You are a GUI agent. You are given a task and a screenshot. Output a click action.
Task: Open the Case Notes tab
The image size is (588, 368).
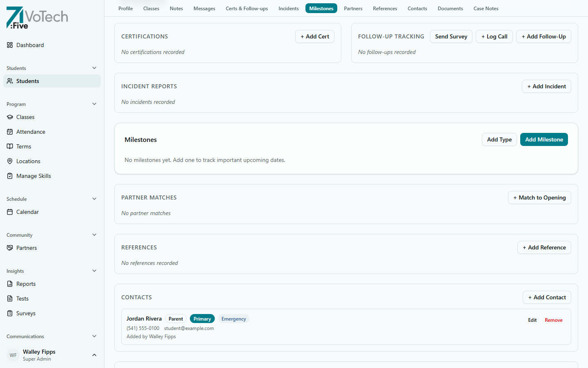486,8
